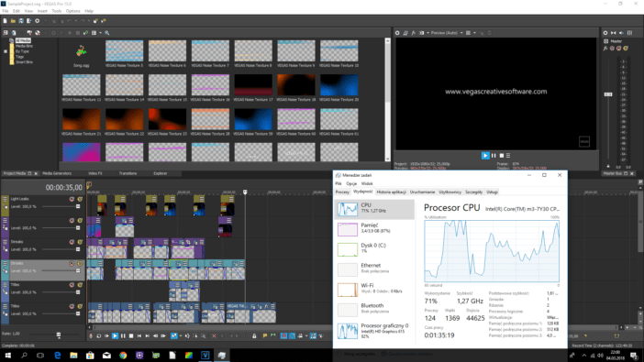Select Procesor graficzny 0 in Task Manager

[374, 330]
